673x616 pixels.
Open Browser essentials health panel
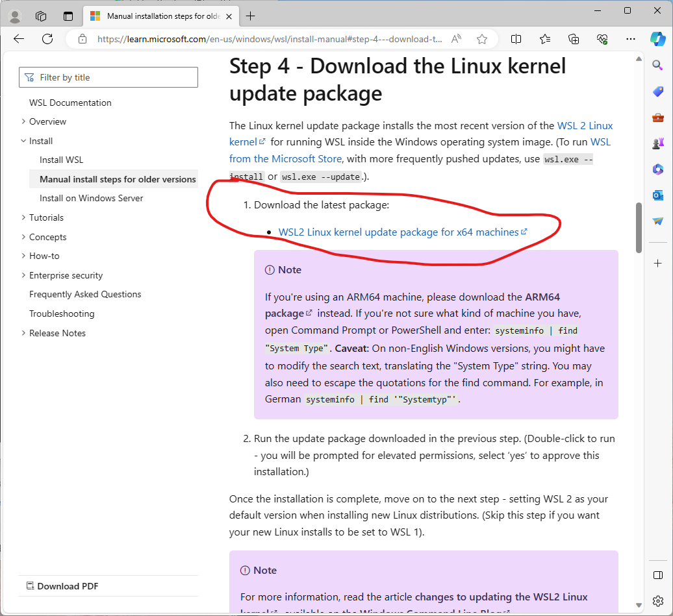(602, 39)
